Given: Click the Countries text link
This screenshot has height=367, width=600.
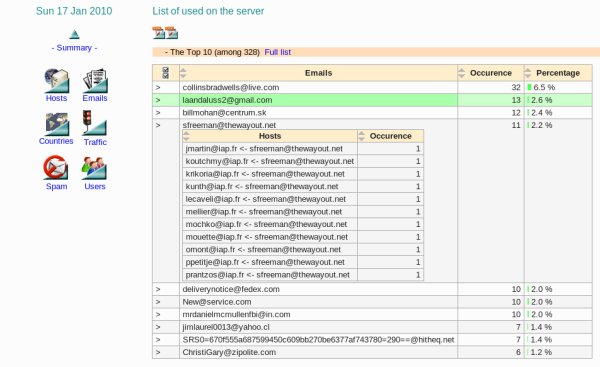Looking at the screenshot, I should click(56, 141).
